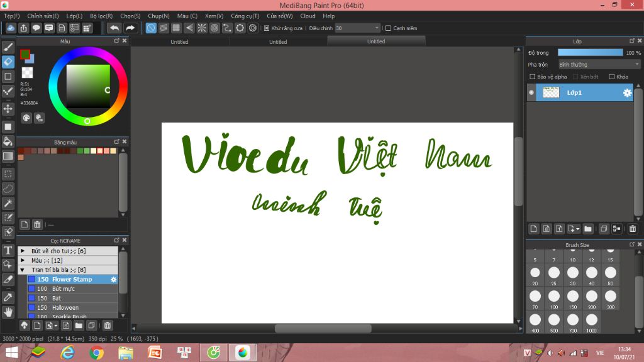Select the Lasso tool
The width and height of the screenshot is (644, 362).
click(8, 189)
